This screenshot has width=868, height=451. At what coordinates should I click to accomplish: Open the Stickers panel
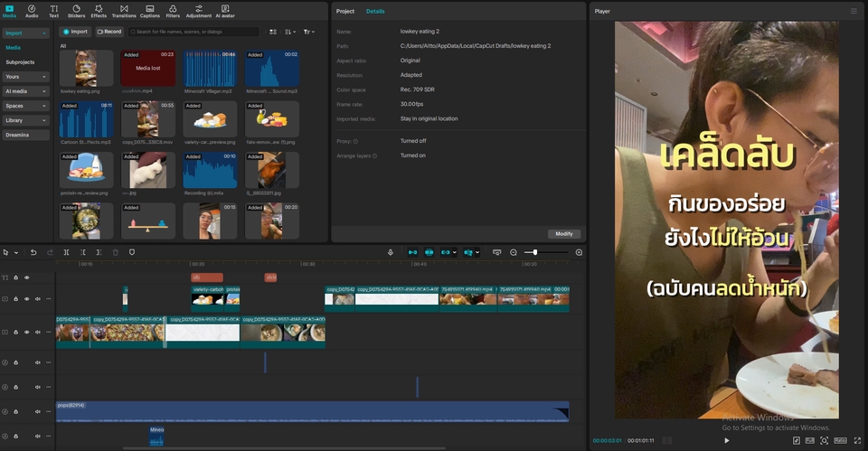tap(76, 11)
